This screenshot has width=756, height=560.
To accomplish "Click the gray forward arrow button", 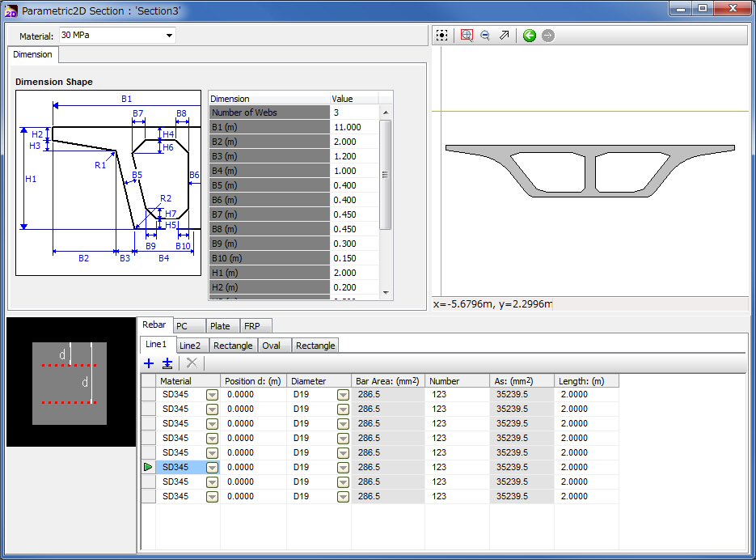I will pyautogui.click(x=548, y=36).
